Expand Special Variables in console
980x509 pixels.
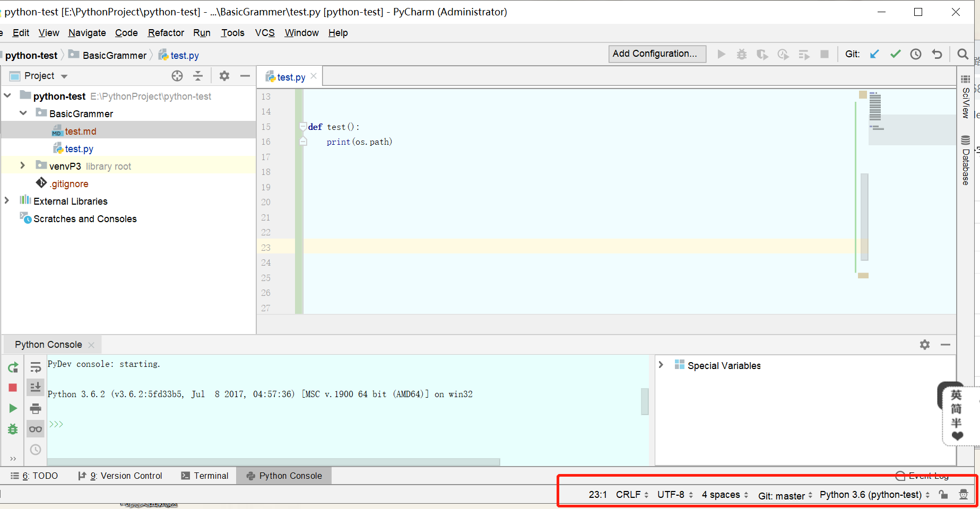pos(661,365)
